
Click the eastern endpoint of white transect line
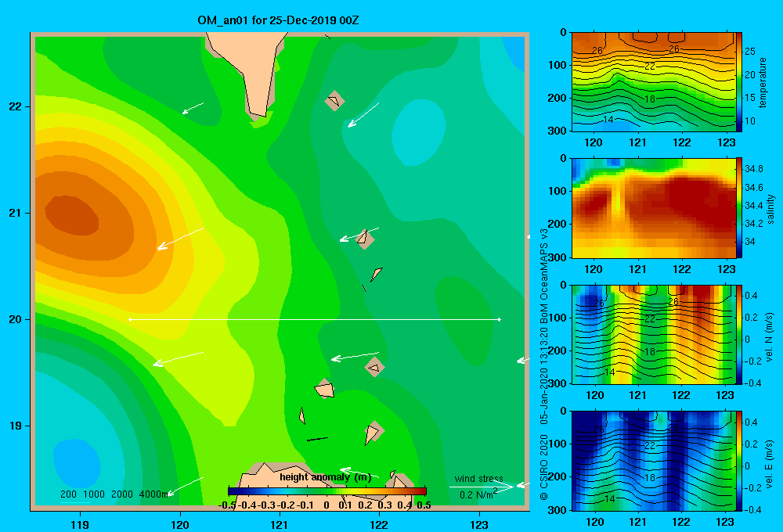(x=500, y=319)
